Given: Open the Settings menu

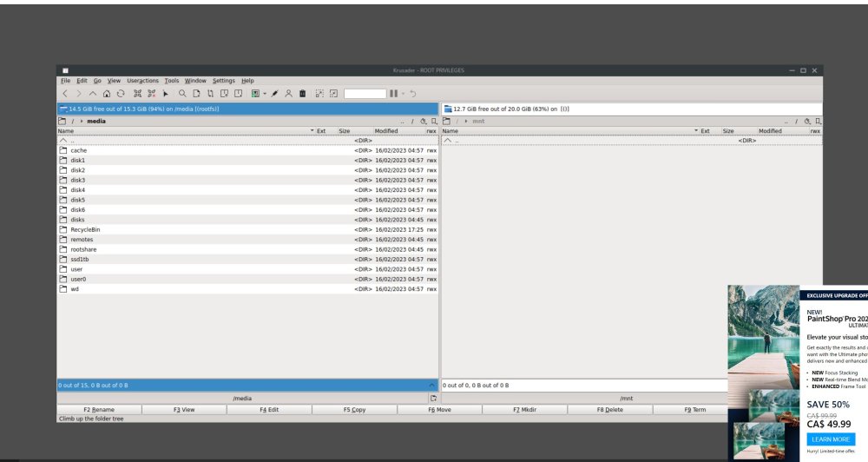Looking at the screenshot, I should click(224, 80).
